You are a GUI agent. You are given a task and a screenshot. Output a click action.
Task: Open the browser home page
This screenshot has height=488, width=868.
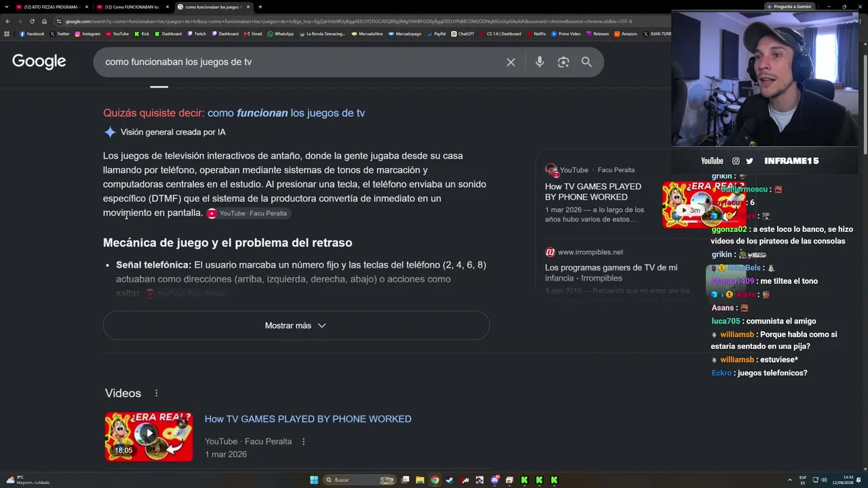click(x=44, y=21)
